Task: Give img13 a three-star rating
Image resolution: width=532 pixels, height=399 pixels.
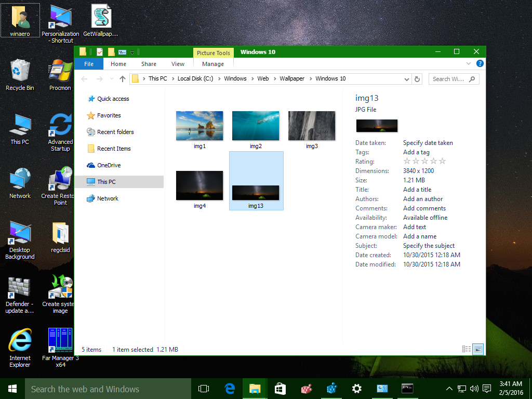Action: tap(424, 161)
